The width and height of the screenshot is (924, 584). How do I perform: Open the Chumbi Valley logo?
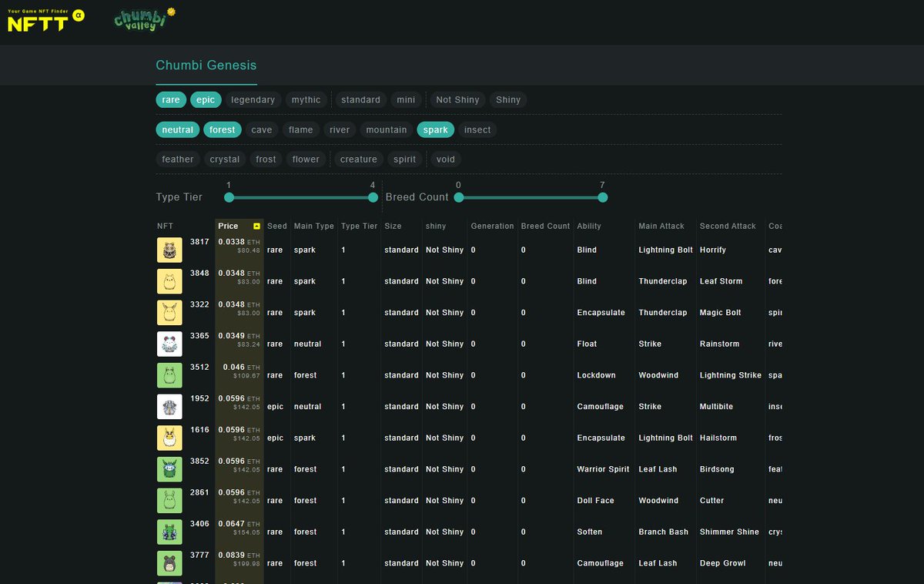click(x=144, y=19)
